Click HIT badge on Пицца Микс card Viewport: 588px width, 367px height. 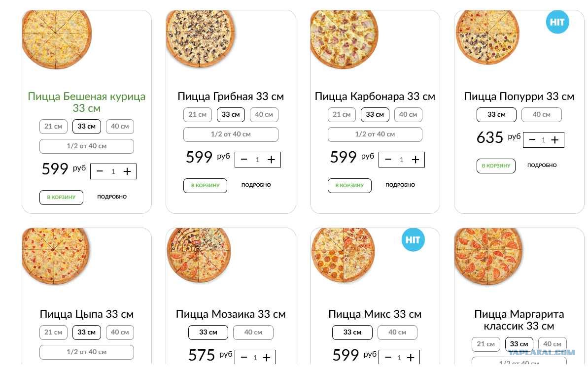413,240
